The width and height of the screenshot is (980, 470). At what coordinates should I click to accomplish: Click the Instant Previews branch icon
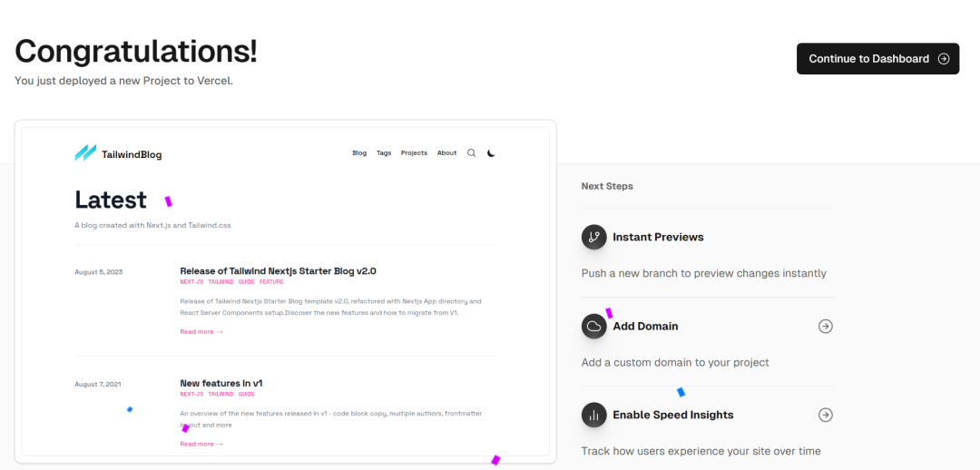593,237
